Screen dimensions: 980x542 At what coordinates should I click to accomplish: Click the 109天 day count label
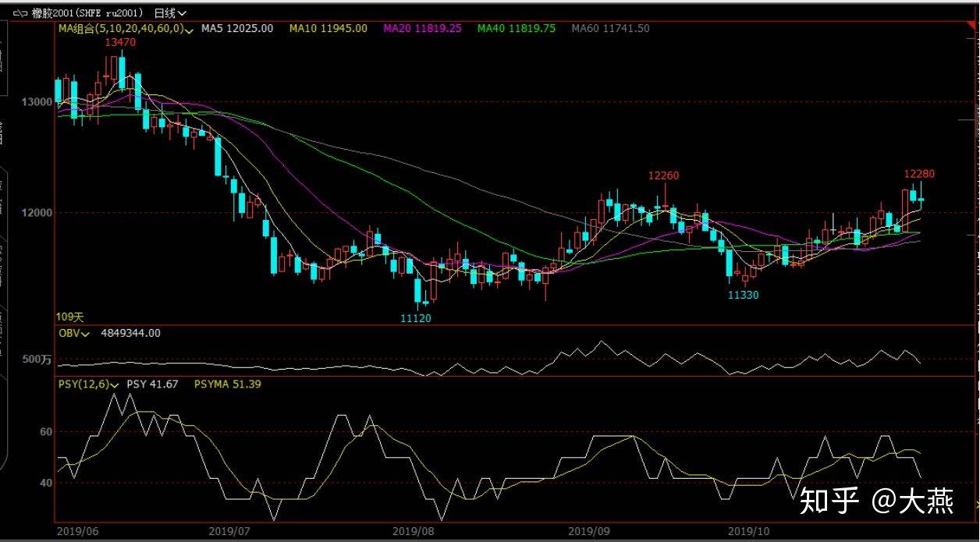point(69,317)
